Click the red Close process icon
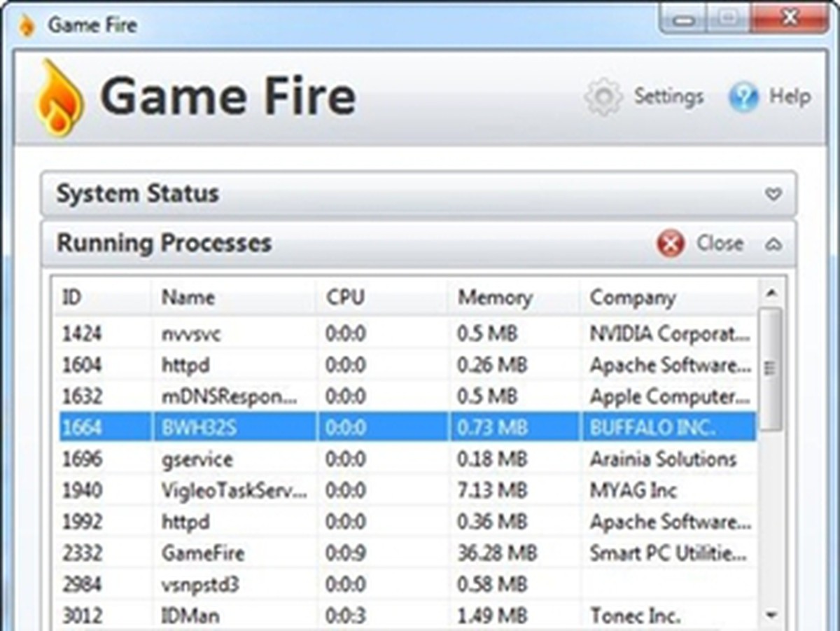Viewport: 840px width, 631px height. [671, 244]
